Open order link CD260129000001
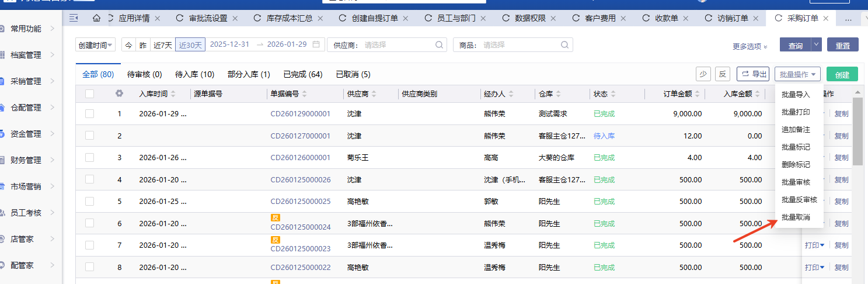The height and width of the screenshot is (284, 868). point(300,114)
